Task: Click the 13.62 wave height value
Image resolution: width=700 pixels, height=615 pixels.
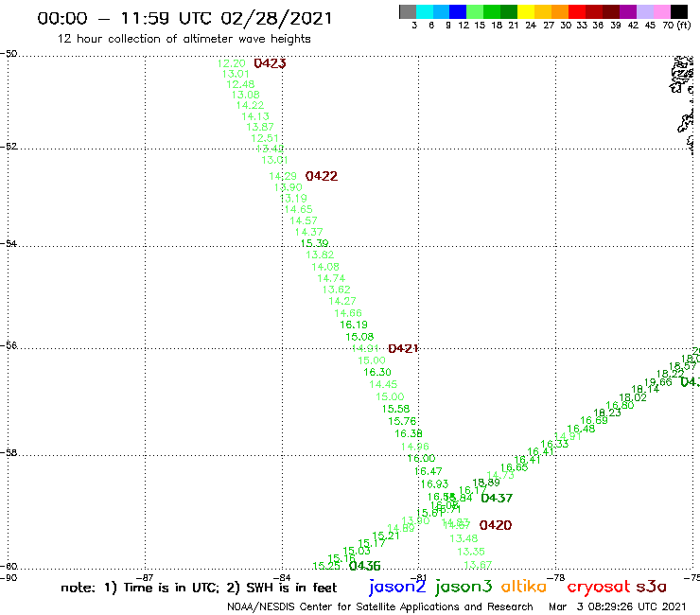Action: click(x=336, y=290)
